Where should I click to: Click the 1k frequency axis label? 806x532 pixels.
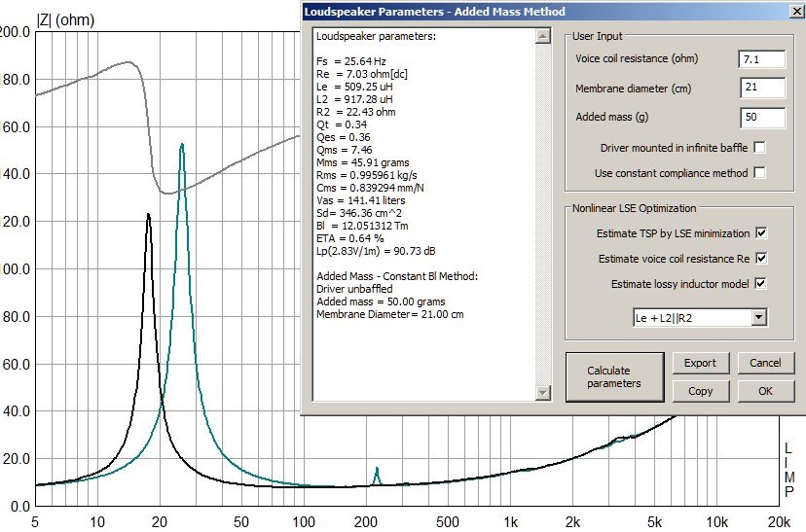click(x=510, y=522)
